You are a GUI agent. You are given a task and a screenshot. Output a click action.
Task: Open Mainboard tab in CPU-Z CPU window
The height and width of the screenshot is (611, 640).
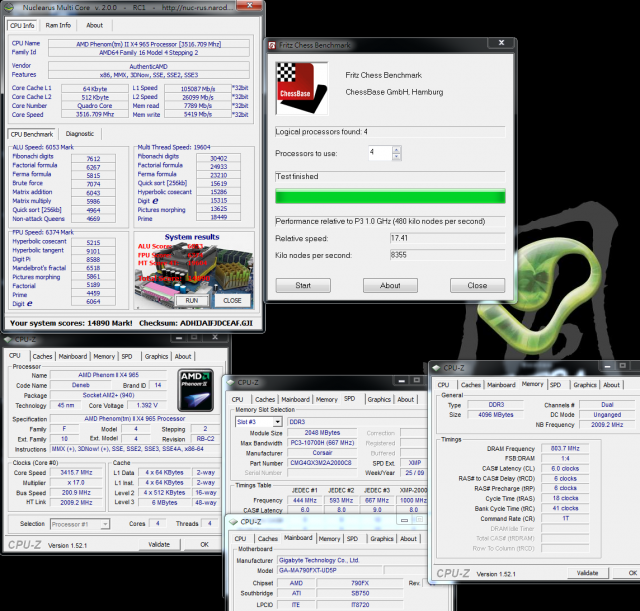73,356
